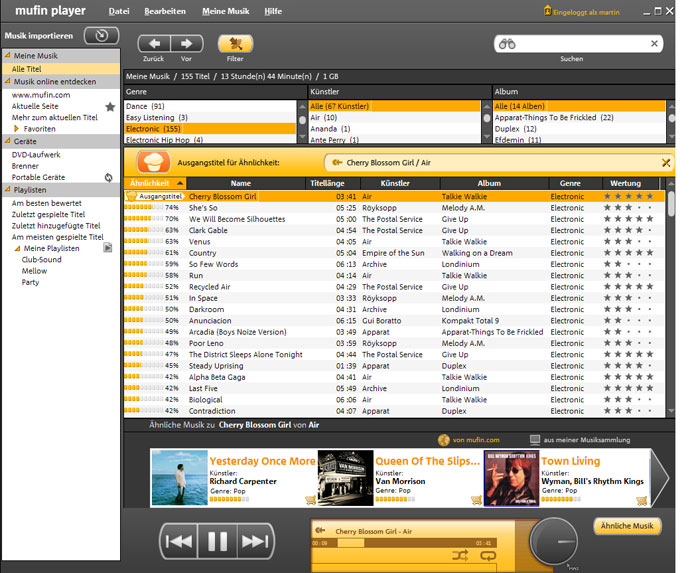Collapse the Meine Playlisten section
Image resolution: width=690 pixels, height=573 pixels.
point(15,248)
